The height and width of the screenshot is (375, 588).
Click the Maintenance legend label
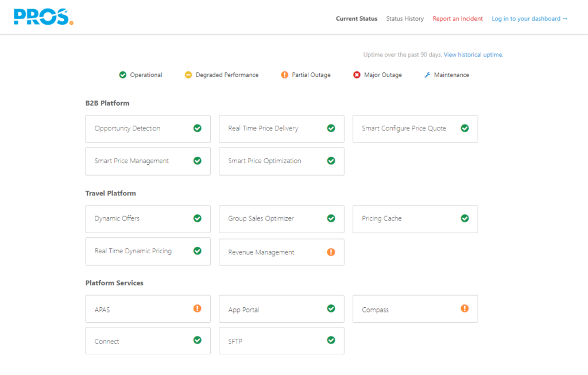pyautogui.click(x=451, y=75)
